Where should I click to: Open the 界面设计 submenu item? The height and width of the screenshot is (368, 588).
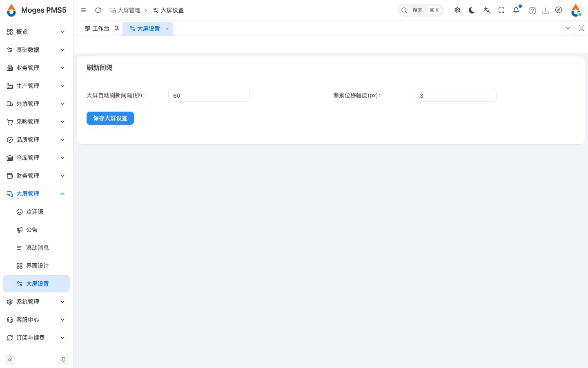(36, 266)
